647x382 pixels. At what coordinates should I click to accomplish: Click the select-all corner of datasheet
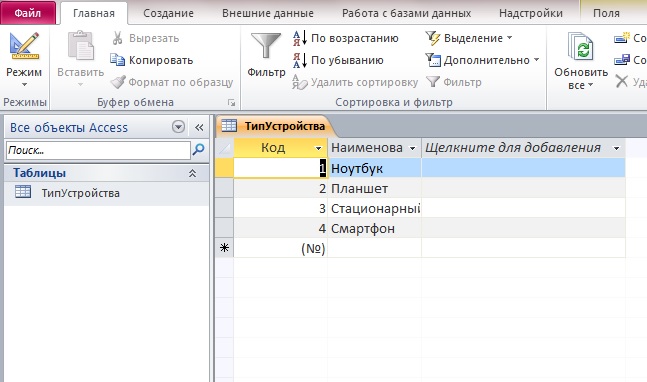(x=224, y=148)
